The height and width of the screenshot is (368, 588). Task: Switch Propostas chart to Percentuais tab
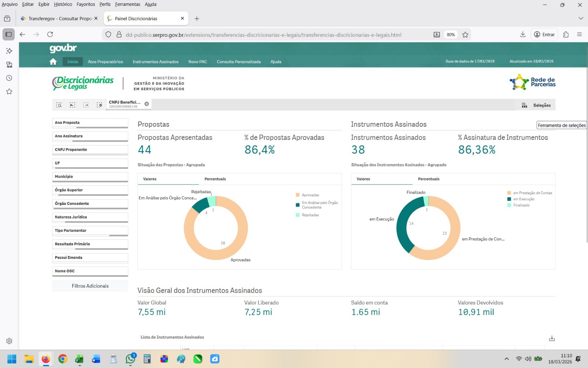[215, 179]
